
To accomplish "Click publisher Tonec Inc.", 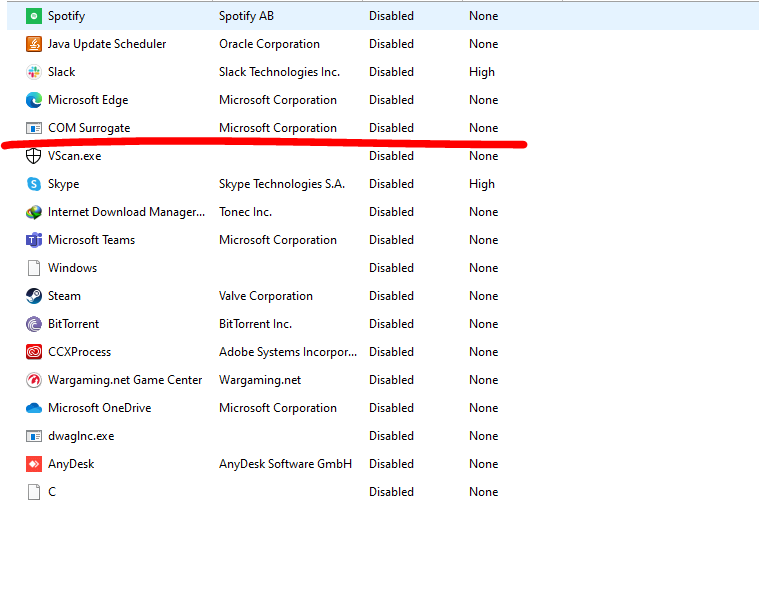I will pyautogui.click(x=245, y=212).
